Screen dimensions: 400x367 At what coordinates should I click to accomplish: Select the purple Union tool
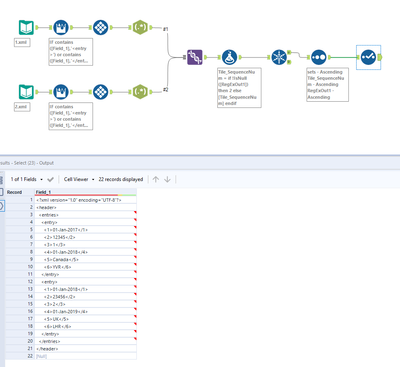pos(195,57)
